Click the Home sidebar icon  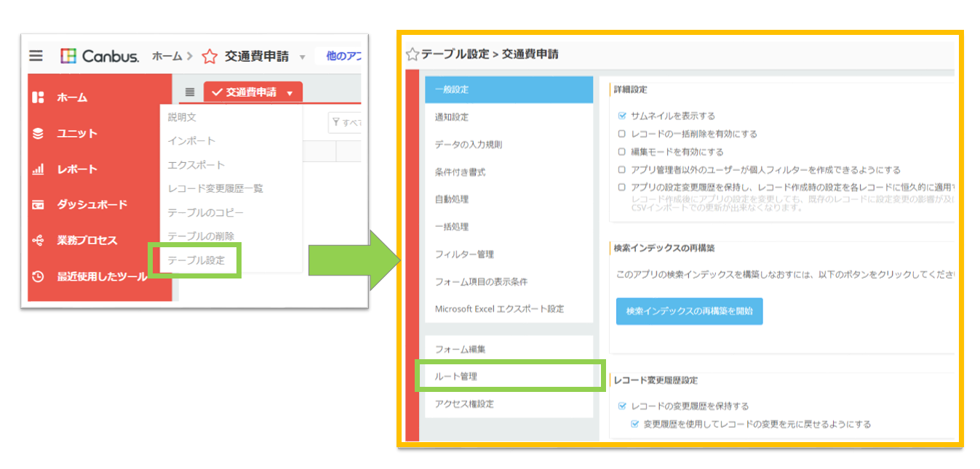39,97
